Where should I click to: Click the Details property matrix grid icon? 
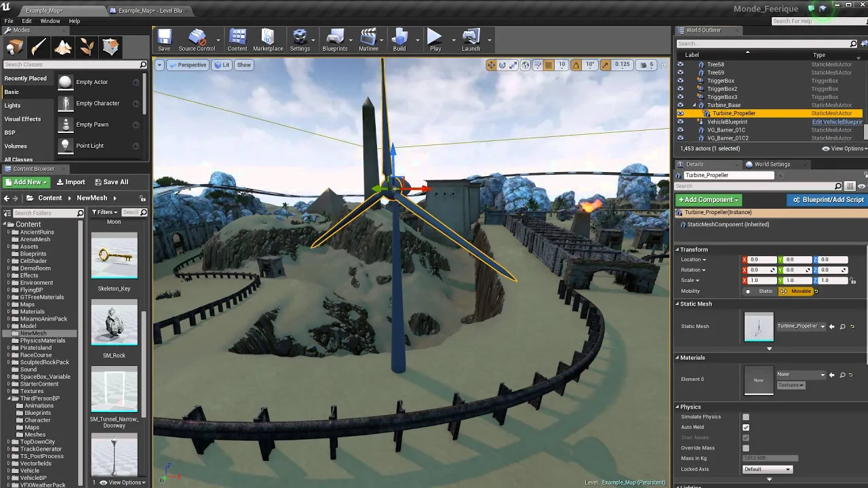pyautogui.click(x=850, y=186)
